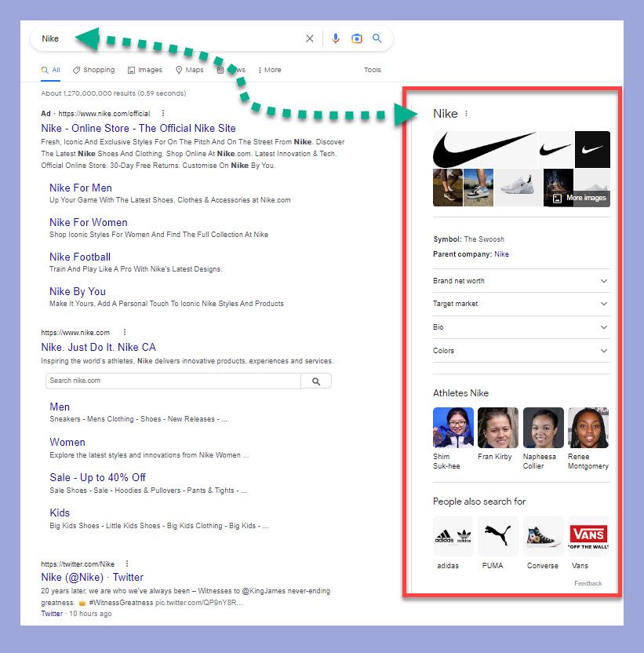Expand the Bio section
The image size is (644, 653).
coord(521,327)
